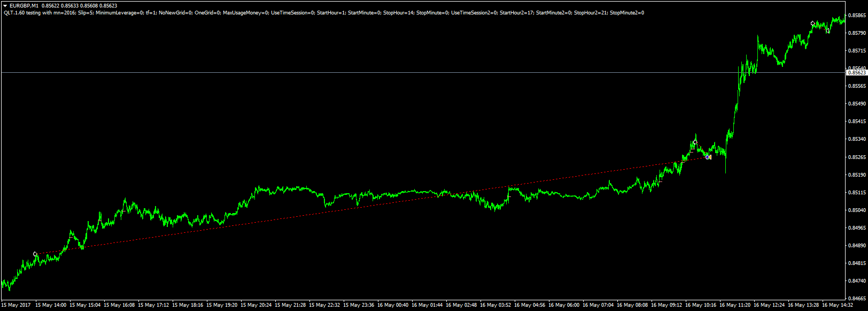The width and height of the screenshot is (868, 311).
Task: Click the 0.85790 price scale label
Action: click(857, 33)
